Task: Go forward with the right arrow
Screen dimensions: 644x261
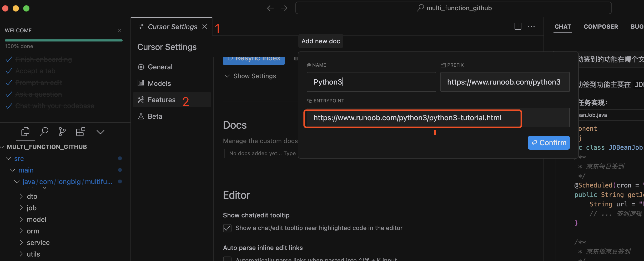Action: point(284,8)
